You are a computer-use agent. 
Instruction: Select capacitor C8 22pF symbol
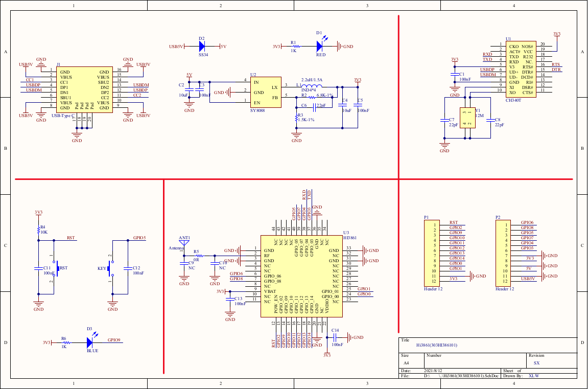[490, 121]
